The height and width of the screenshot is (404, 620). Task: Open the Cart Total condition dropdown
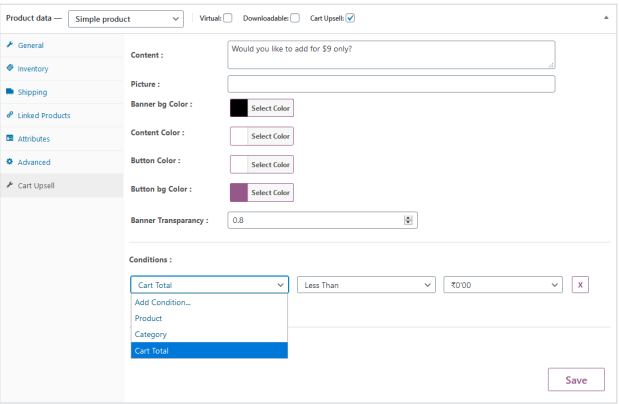pos(210,285)
